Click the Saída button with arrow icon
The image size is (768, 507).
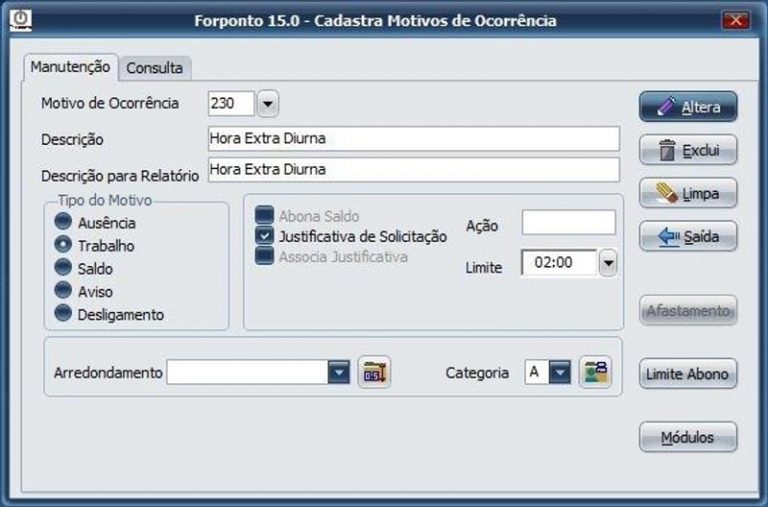[x=688, y=236]
